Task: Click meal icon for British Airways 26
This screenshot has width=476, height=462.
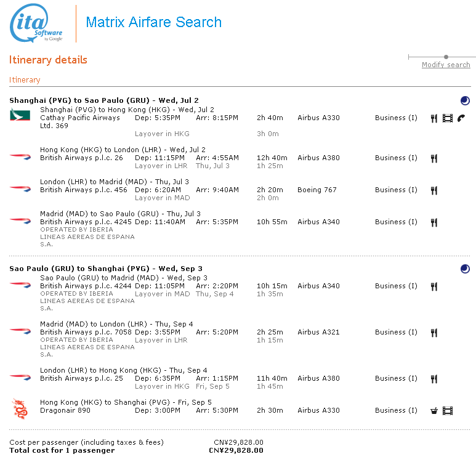Action: click(434, 158)
